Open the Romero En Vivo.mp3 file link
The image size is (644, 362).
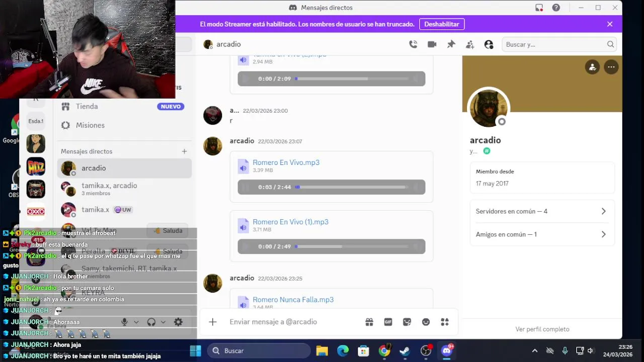point(286,162)
